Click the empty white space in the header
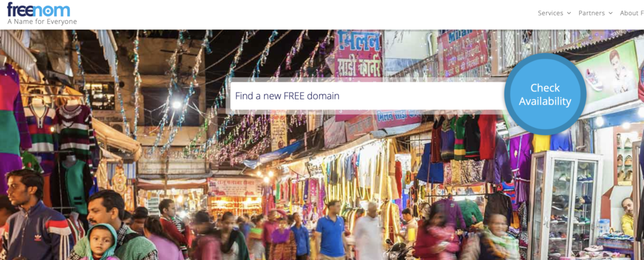 tap(308, 14)
